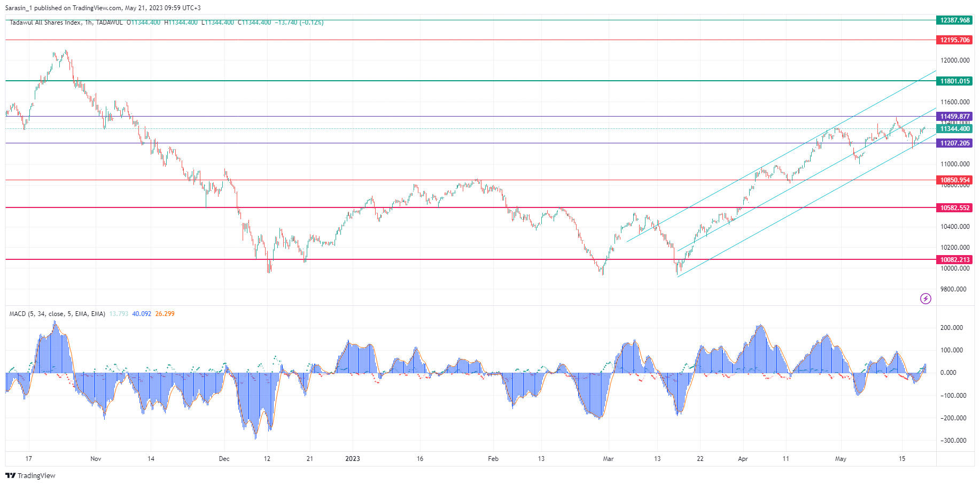
Task: Click the 100.000 MACD axis value
Action: click(952, 350)
